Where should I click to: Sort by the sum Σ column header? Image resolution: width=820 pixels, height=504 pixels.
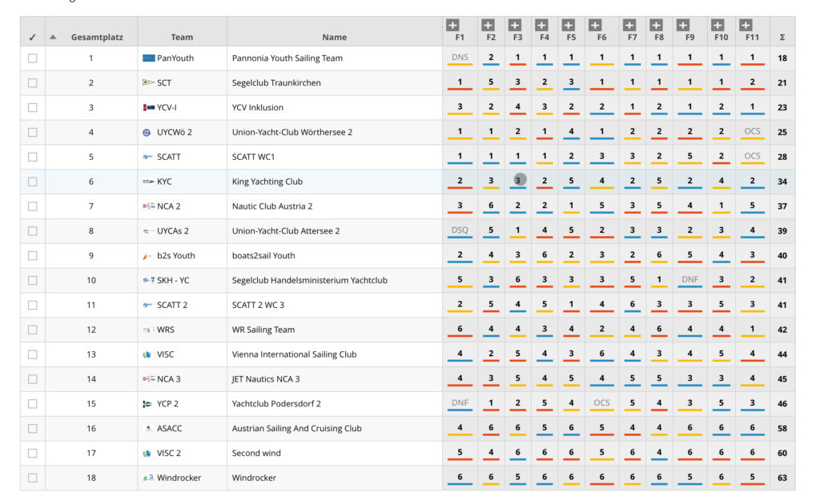[782, 37]
